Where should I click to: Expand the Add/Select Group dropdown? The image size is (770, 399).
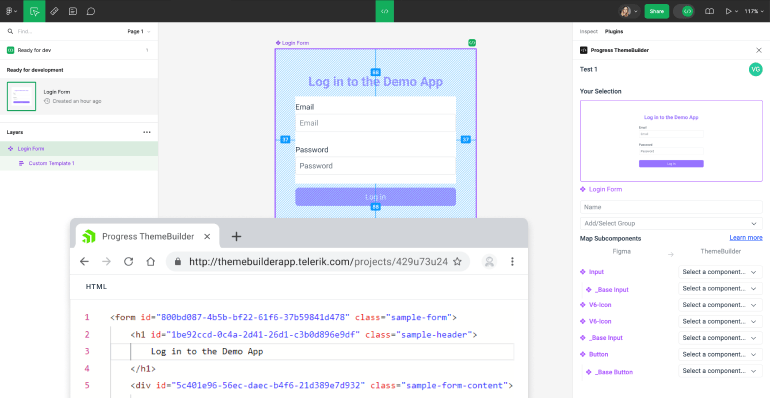coord(671,223)
